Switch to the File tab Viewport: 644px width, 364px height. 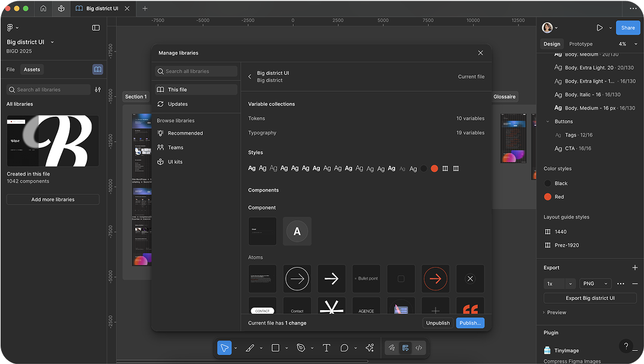[11, 69]
